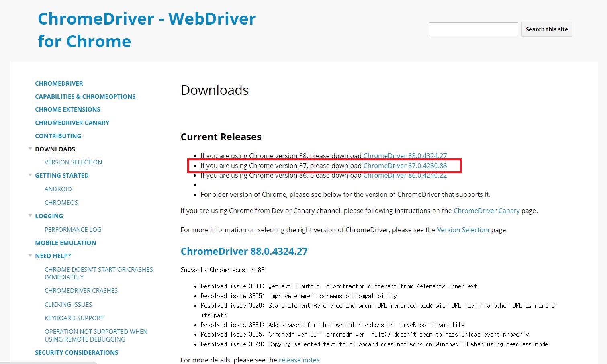Open the Android sidebar subpage
Viewport: 607px width, 364px height.
coord(58,189)
